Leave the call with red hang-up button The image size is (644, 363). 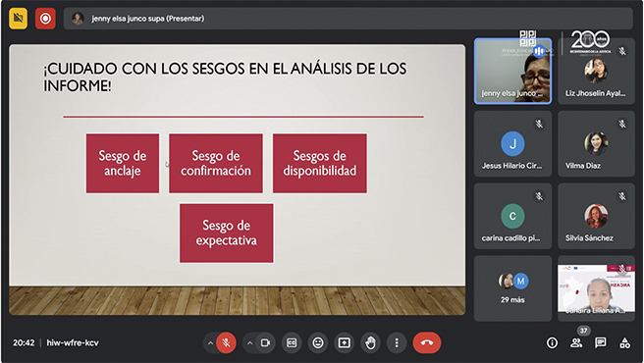(x=427, y=342)
